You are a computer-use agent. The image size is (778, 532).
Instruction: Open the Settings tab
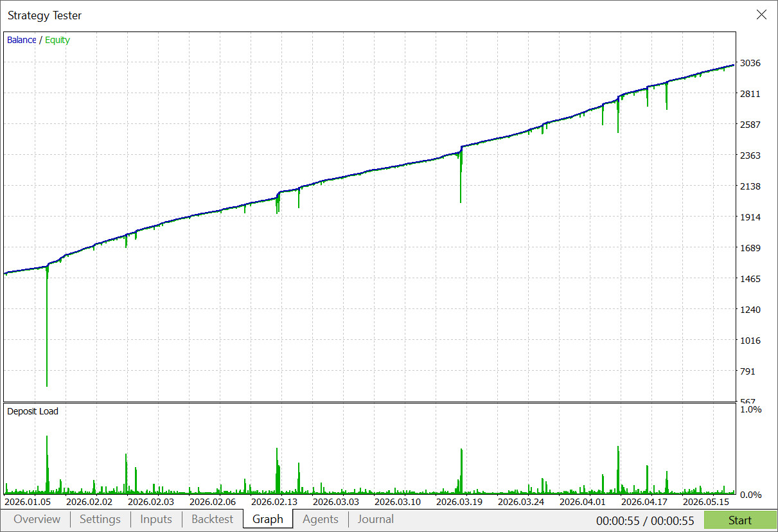(x=100, y=519)
